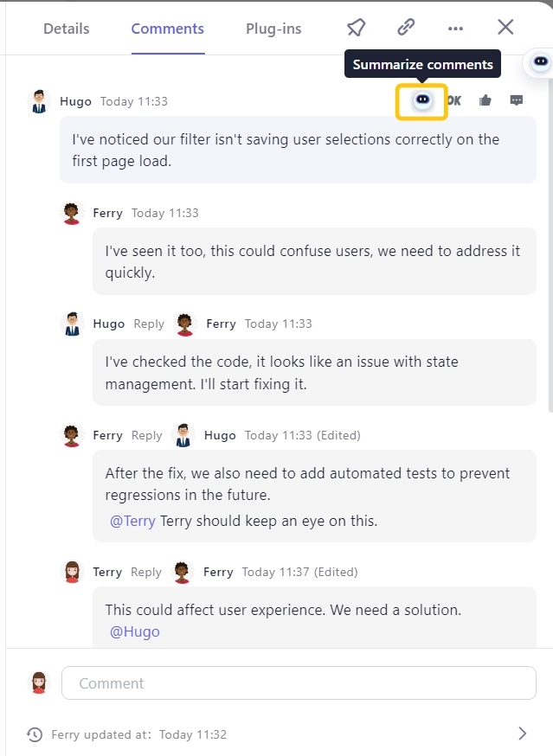
Task: Switch to the Details tab
Action: tap(67, 29)
